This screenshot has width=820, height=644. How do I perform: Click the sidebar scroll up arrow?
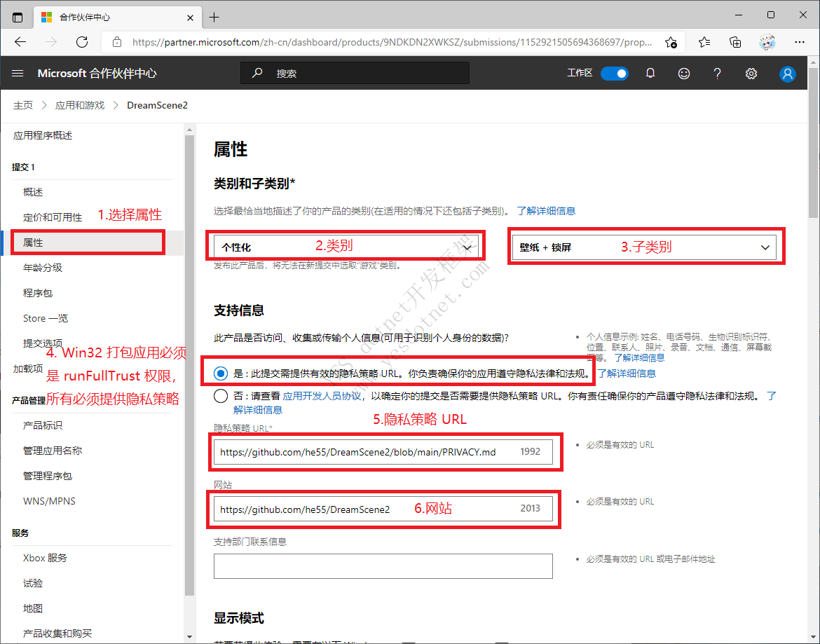[x=189, y=130]
